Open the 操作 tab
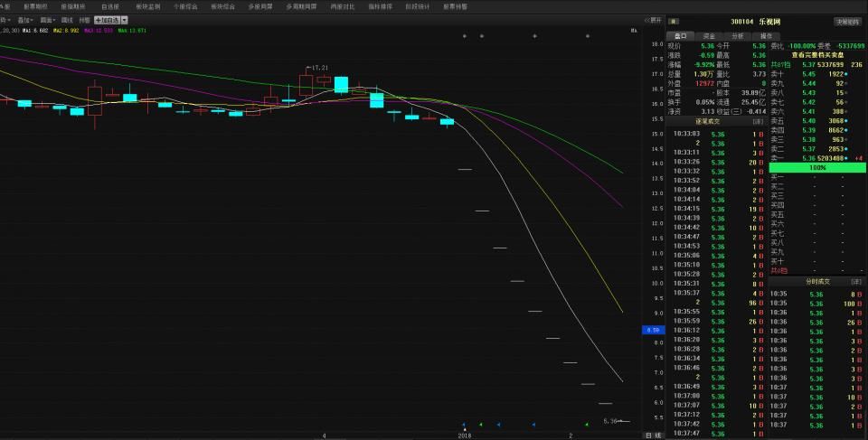The width and height of the screenshot is (868, 440). click(x=765, y=36)
